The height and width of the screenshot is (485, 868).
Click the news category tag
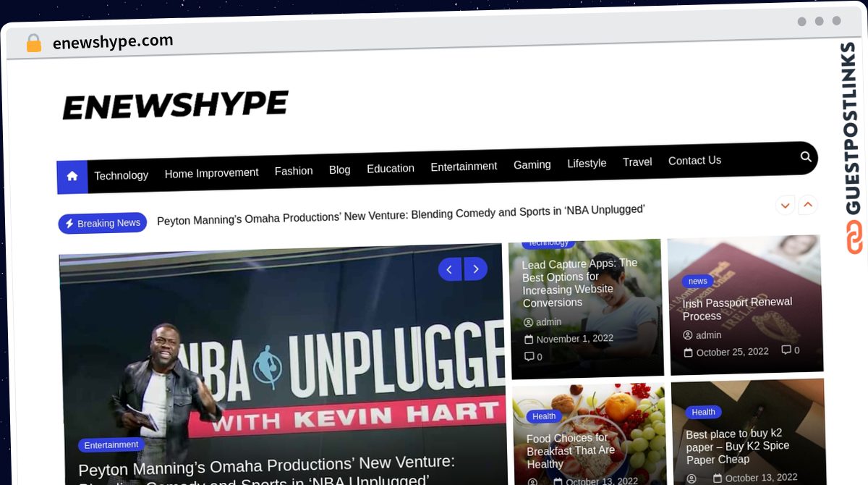click(x=697, y=281)
